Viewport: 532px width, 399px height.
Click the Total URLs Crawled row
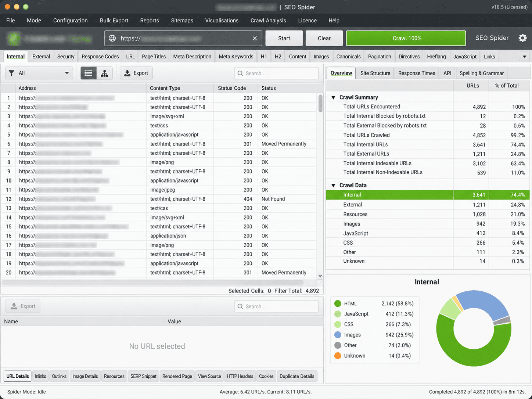coord(428,135)
